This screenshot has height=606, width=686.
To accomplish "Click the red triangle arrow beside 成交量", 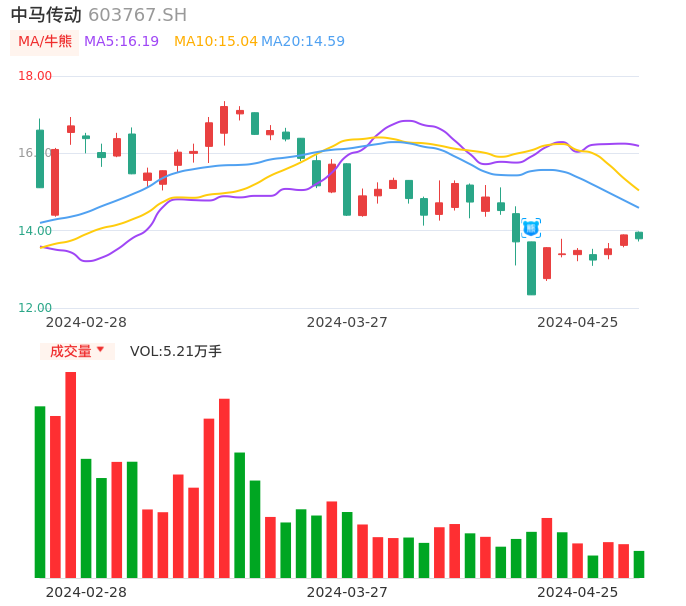I will (100, 350).
